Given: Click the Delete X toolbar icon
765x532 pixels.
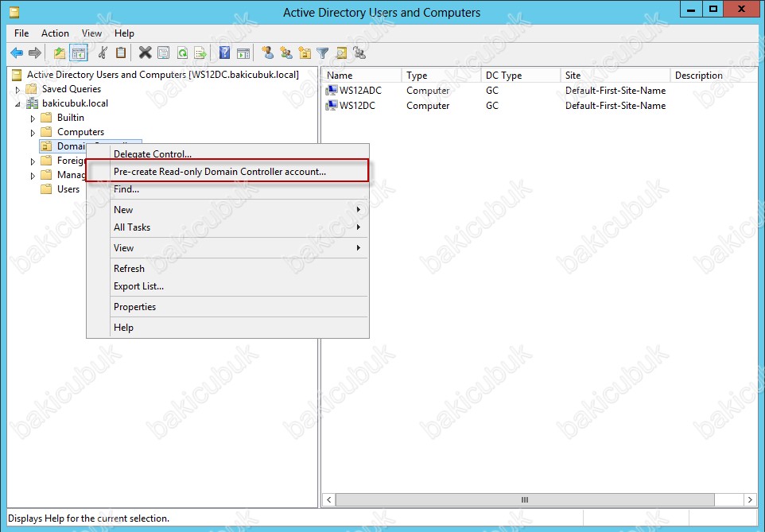Looking at the screenshot, I should tap(145, 52).
